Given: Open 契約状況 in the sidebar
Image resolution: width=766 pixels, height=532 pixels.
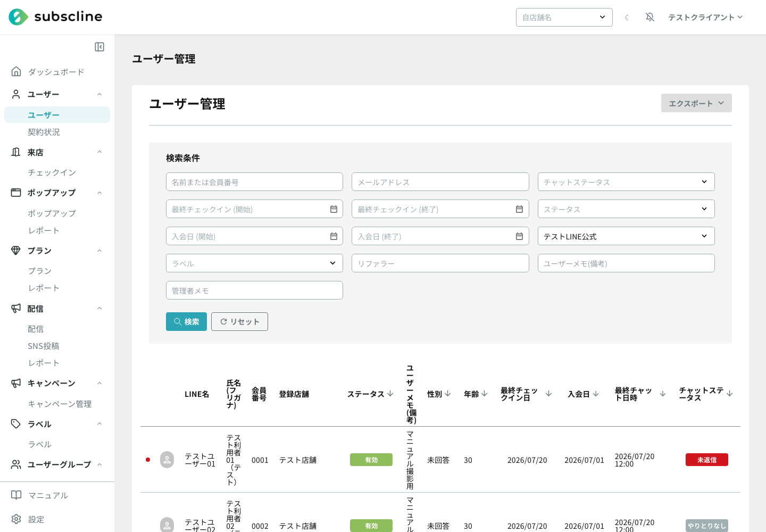Looking at the screenshot, I should 44,132.
